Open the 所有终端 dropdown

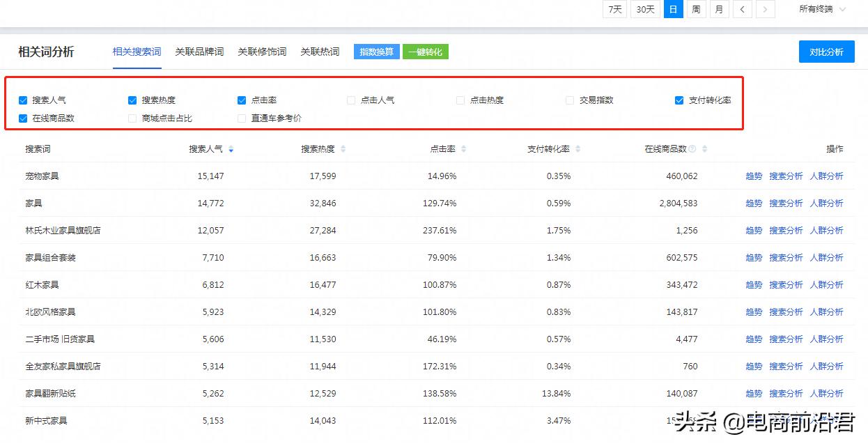click(822, 9)
